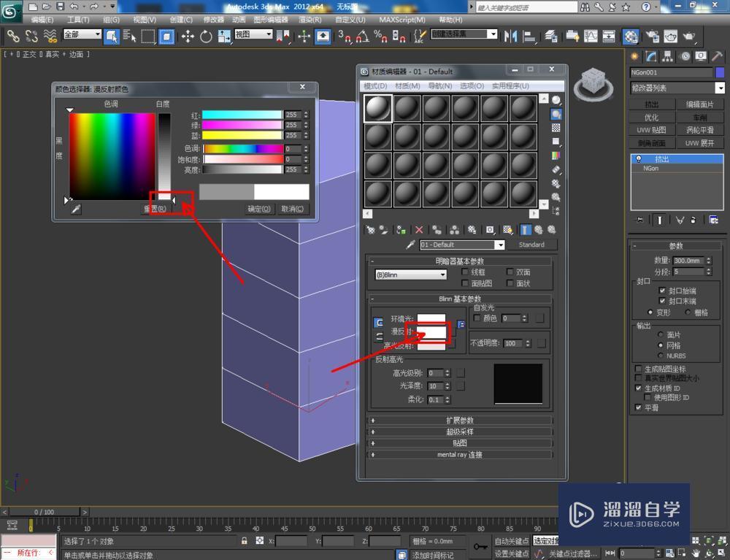Image resolution: width=730 pixels, height=560 pixels.
Task: Click 重置(R) reset button
Action: 155,209
